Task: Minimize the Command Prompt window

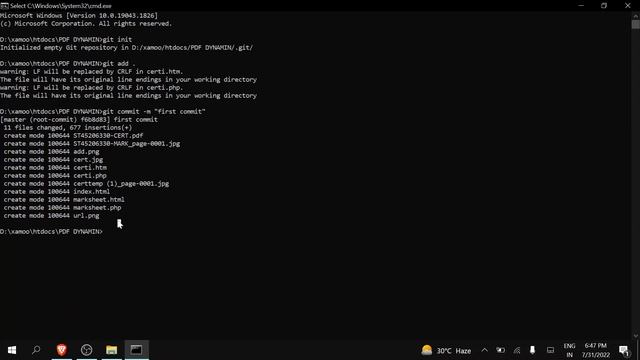Action: click(x=581, y=6)
